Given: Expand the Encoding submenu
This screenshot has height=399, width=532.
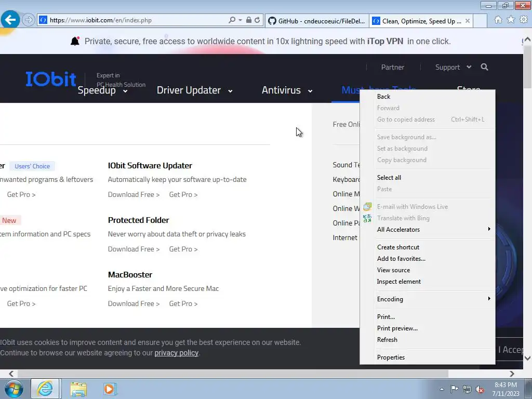Looking at the screenshot, I should (428, 299).
